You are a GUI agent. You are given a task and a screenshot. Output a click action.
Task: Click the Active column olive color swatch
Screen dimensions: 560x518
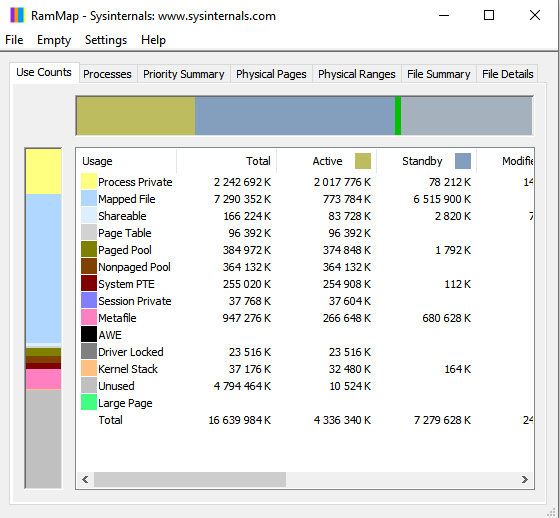[x=363, y=161]
